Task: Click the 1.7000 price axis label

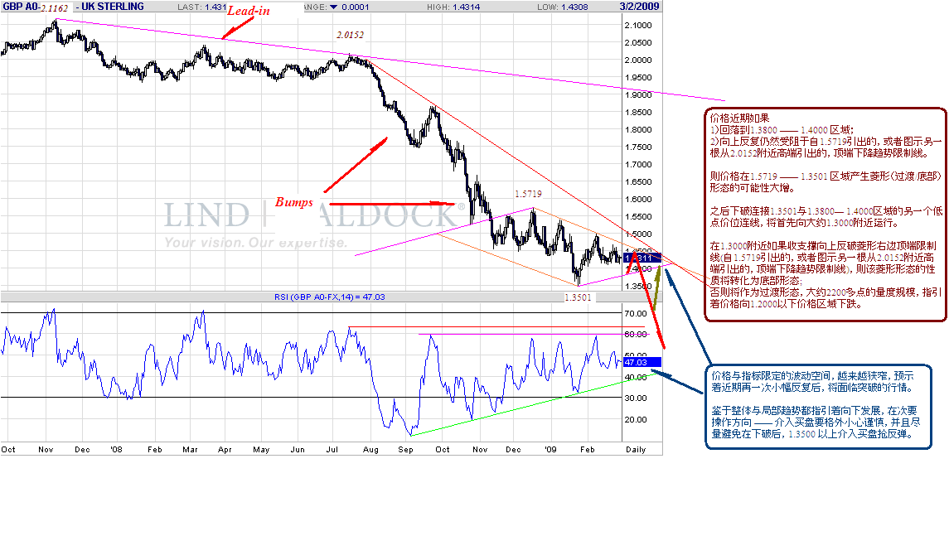Action: (x=638, y=165)
